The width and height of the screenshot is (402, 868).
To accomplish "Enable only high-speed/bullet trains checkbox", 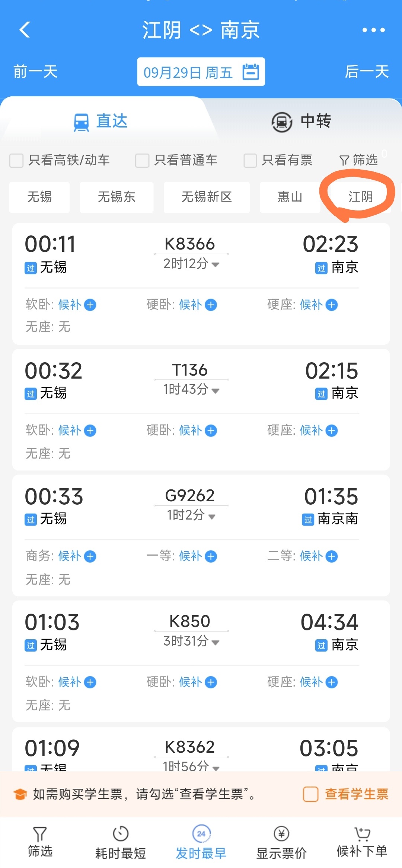I will [16, 161].
